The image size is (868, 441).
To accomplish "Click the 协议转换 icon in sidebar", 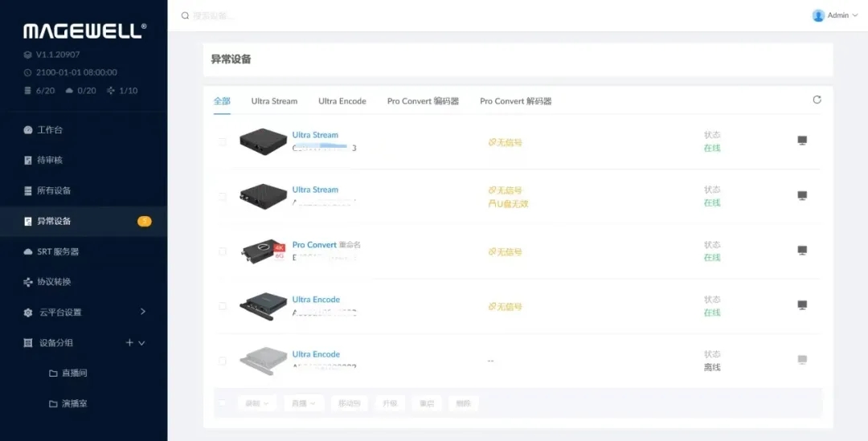I will 28,282.
